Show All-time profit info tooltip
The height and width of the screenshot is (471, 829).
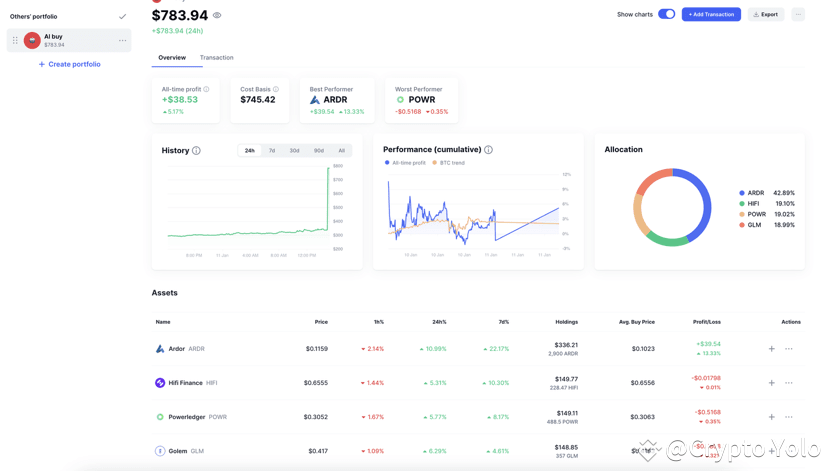(206, 89)
